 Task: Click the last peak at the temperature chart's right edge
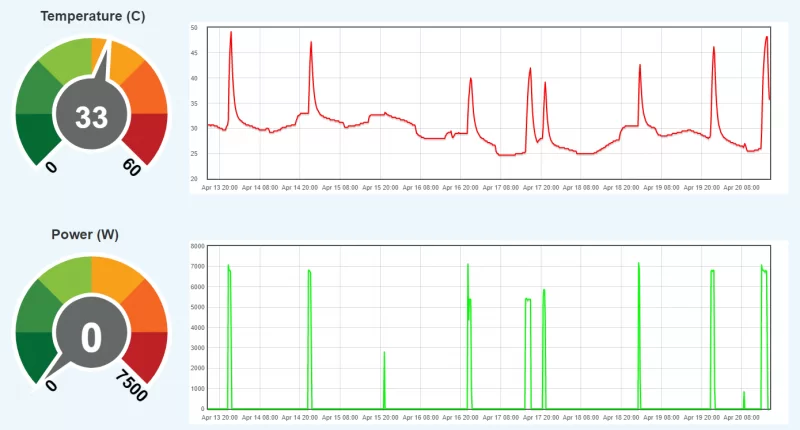[766, 38]
